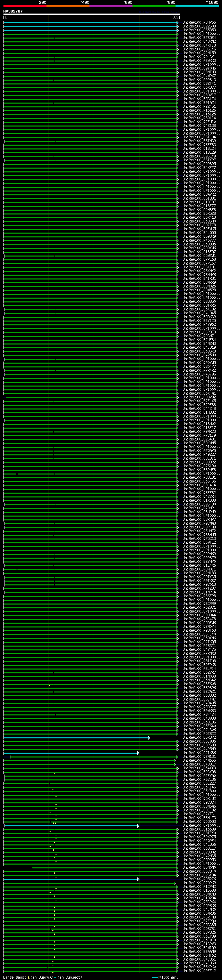222x980 pixels.
Task: Open hit UniRef100_P09895
Action: 199,164
